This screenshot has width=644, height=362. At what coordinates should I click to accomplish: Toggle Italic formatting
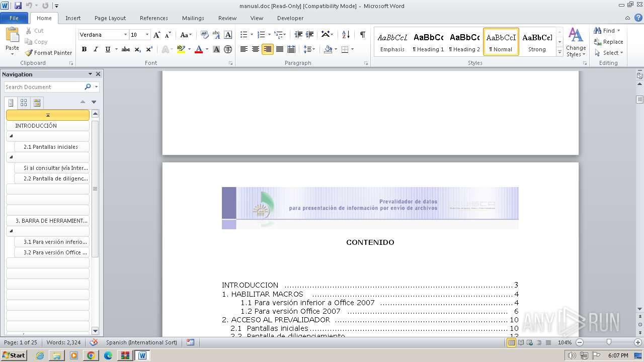96,49
